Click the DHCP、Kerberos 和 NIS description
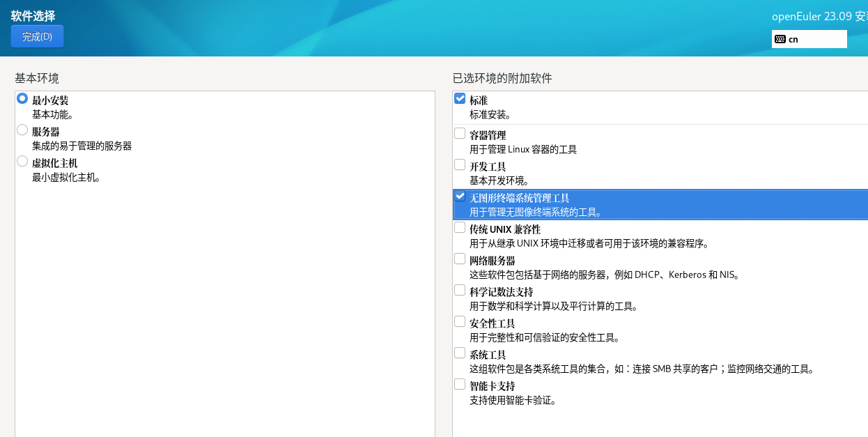 click(605, 275)
